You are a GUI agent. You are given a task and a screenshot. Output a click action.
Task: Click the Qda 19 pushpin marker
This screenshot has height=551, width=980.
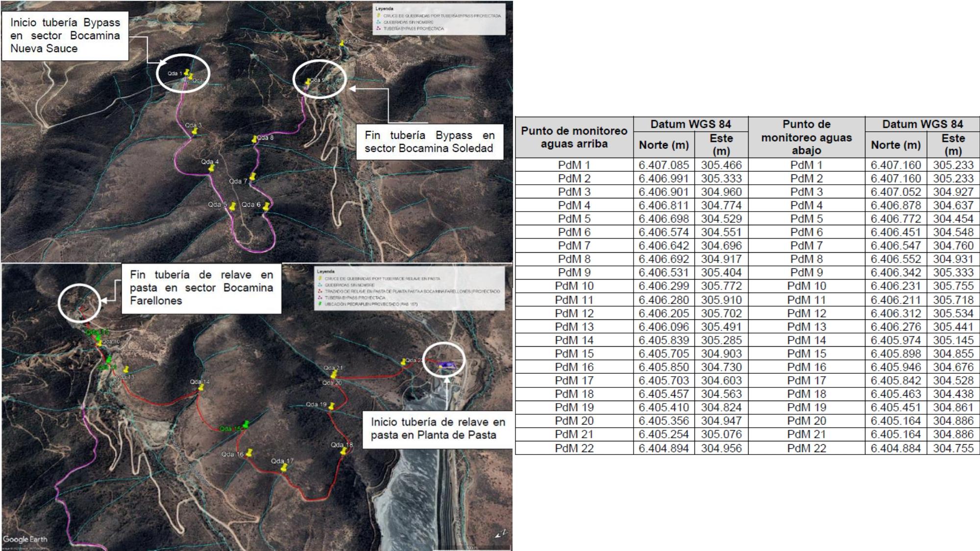tap(332, 406)
